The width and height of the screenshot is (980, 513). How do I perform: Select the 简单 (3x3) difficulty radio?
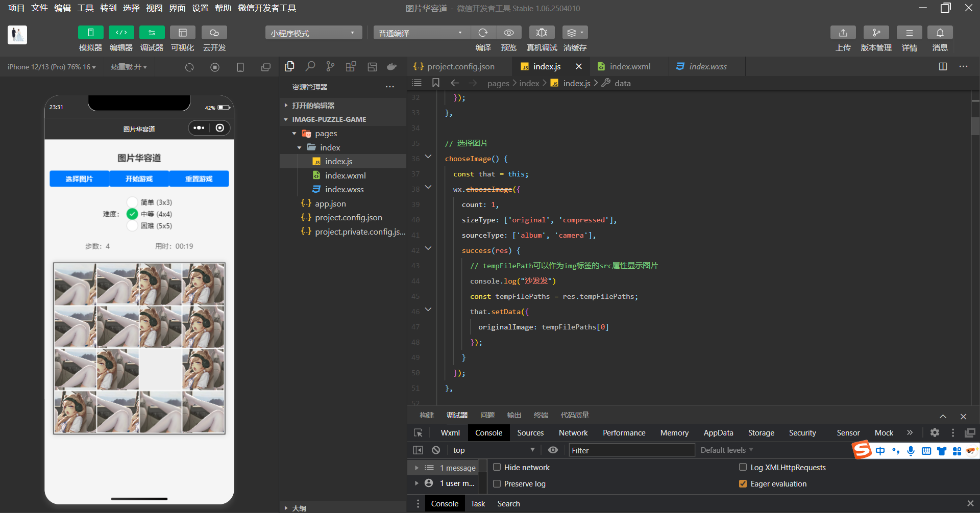point(132,202)
